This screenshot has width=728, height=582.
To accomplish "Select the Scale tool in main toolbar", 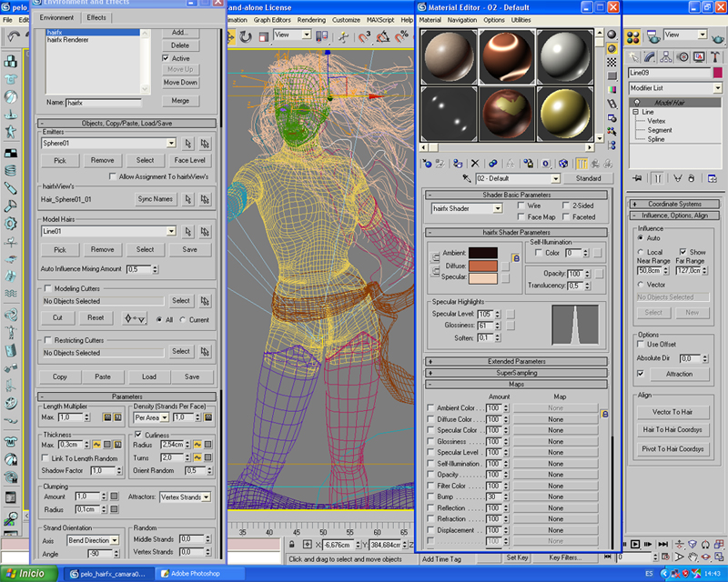I will (x=264, y=36).
